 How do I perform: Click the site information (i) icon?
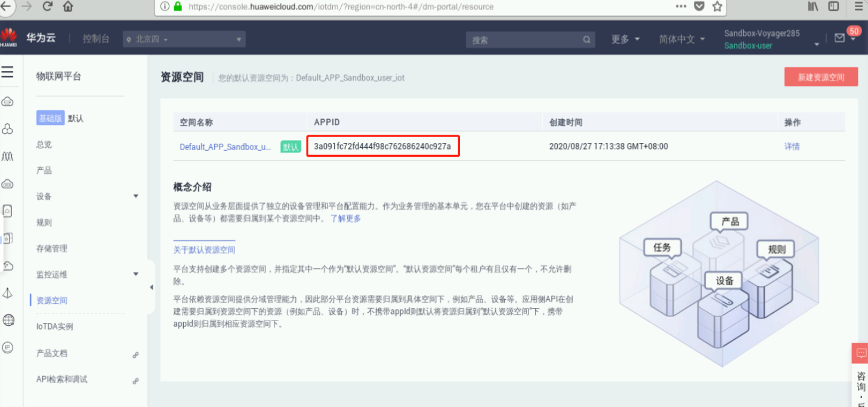[x=165, y=7]
